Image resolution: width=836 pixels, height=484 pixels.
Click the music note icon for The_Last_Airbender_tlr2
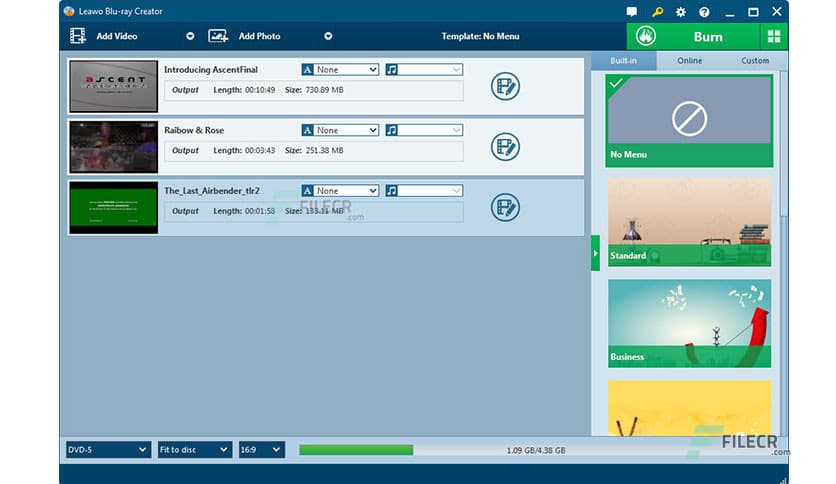click(392, 190)
